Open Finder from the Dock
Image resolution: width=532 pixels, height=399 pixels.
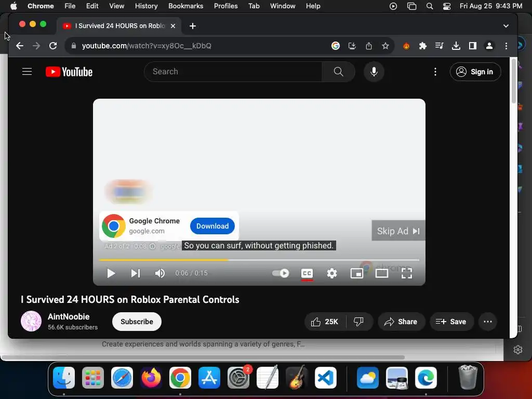pos(64,377)
